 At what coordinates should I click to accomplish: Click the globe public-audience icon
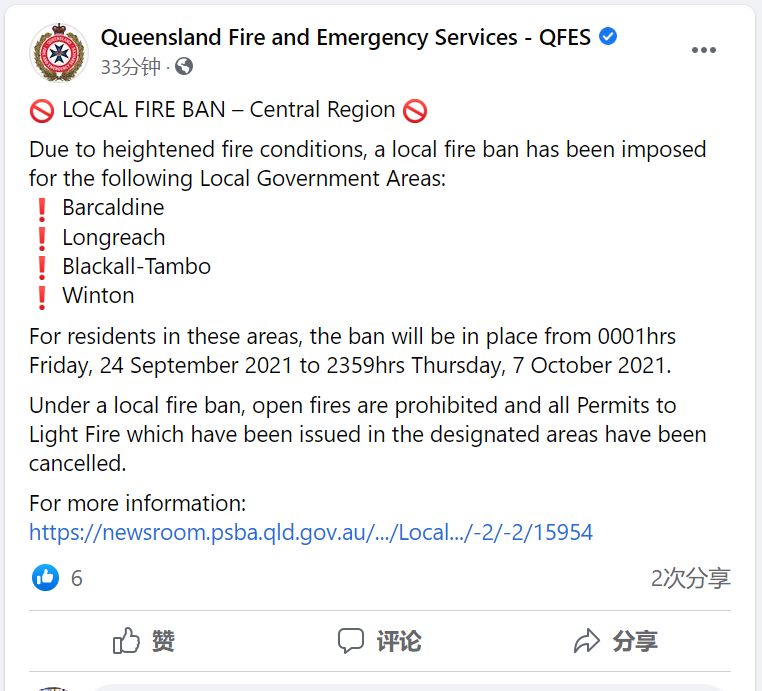pos(183,67)
